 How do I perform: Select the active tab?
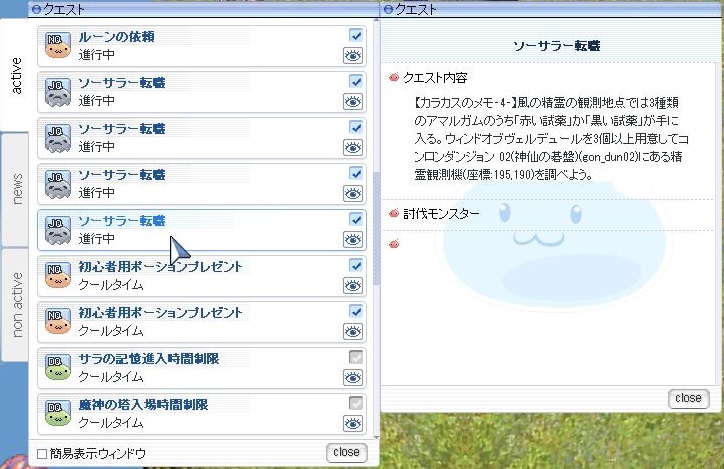pyautogui.click(x=16, y=76)
